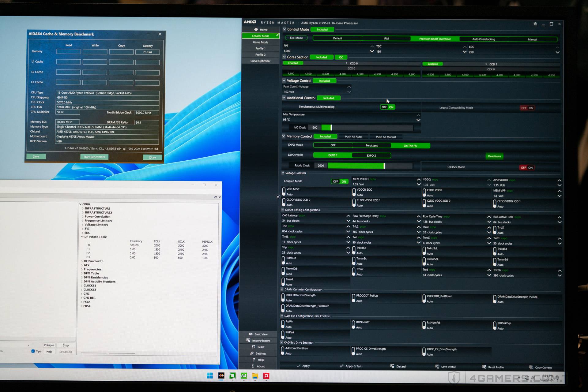Expand INFRASTRUCTURE tree node
This screenshot has height=392, width=588.
point(83,208)
